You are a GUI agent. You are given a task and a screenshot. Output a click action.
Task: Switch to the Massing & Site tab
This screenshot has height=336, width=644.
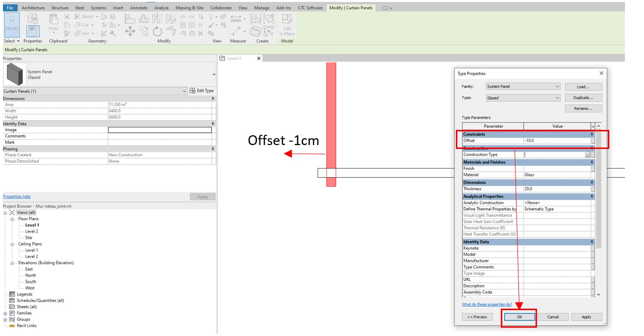pyautogui.click(x=189, y=8)
